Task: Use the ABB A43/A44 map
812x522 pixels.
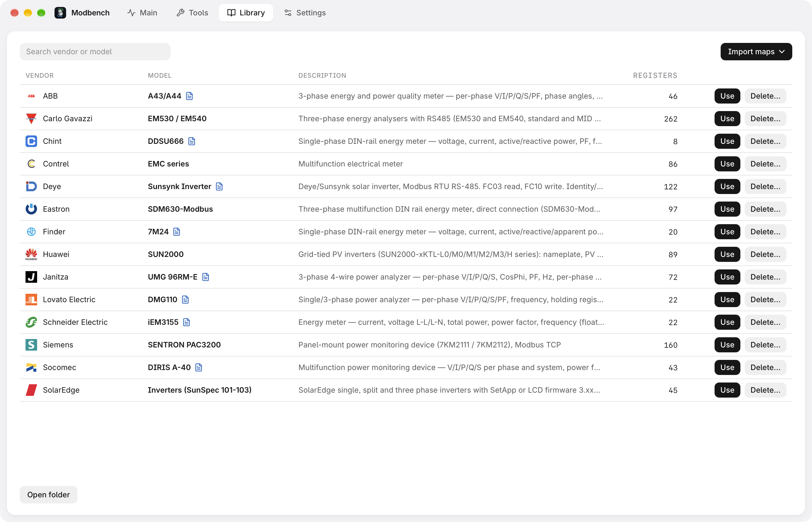Action: point(727,96)
